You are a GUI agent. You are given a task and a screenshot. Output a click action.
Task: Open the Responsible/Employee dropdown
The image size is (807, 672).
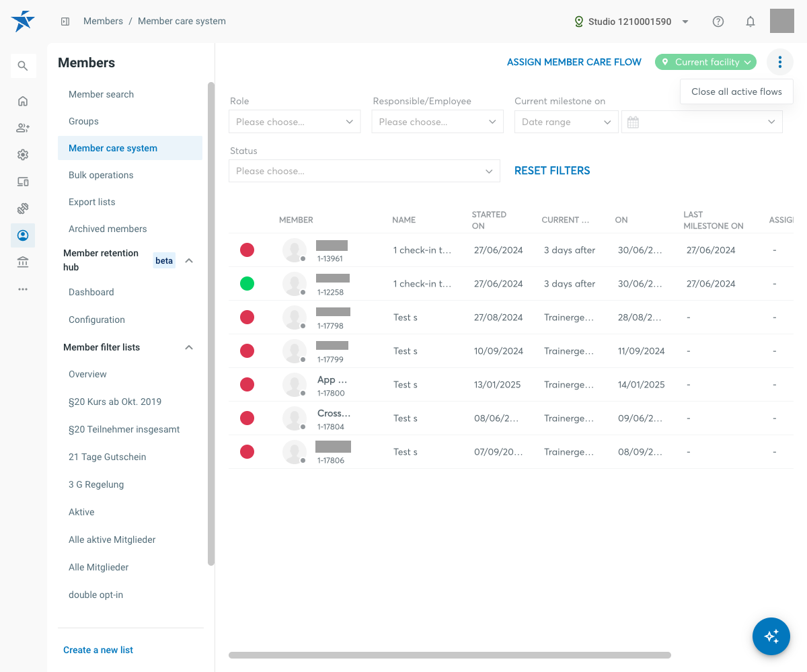[437, 122]
